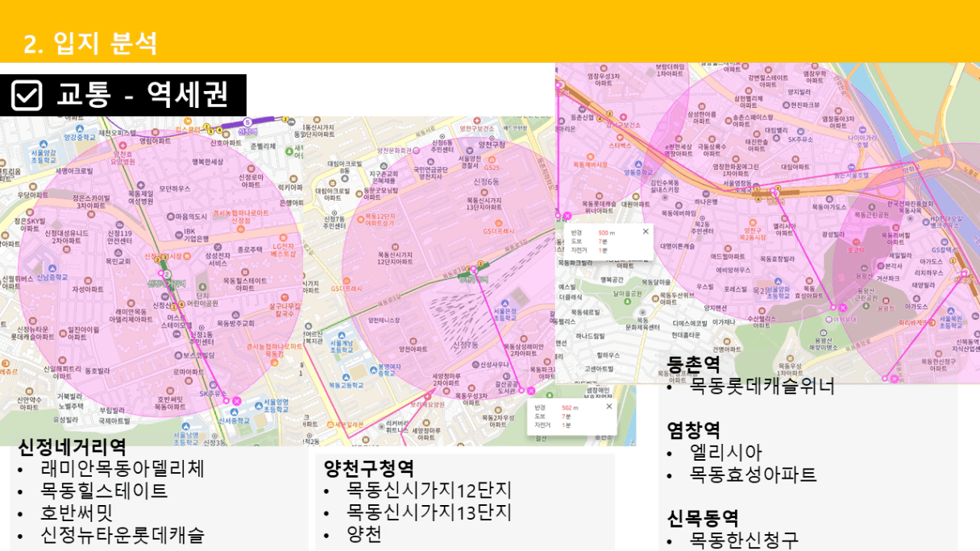This screenshot has width=980, height=551.
Task: Select the 목동신시가지13단지 bullet
Action: pyautogui.click(x=429, y=512)
